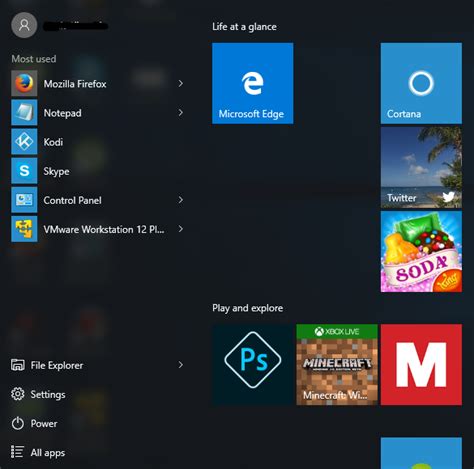Open the Control Panel icon
Image resolution: width=474 pixels, height=469 pixels.
point(24,200)
